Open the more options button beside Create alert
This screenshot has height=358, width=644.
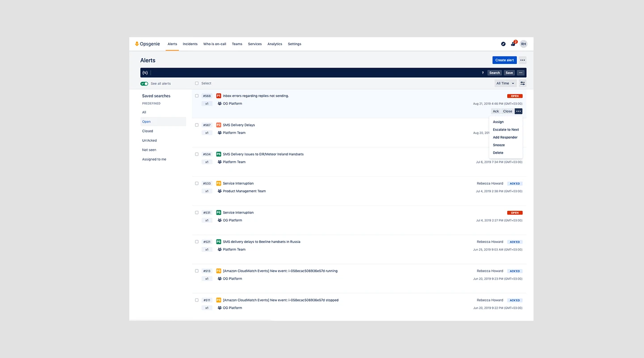point(522,60)
